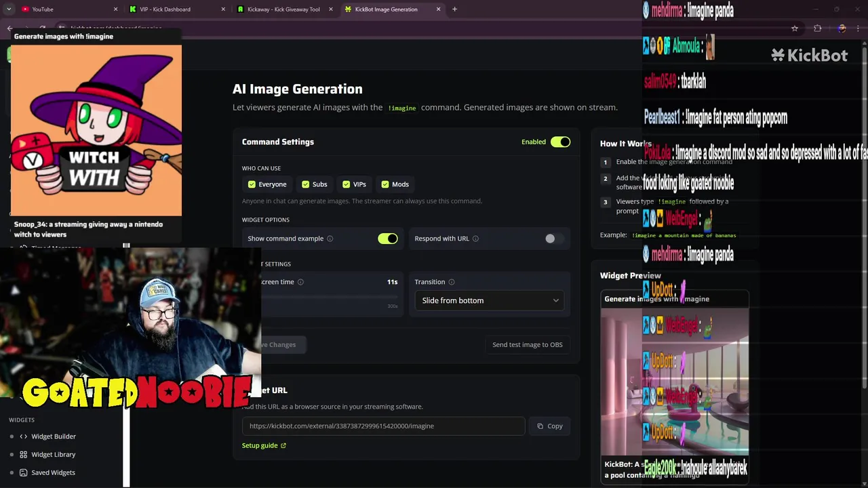
Task: Uncheck the Mods checkbox
Action: pyautogui.click(x=385, y=184)
